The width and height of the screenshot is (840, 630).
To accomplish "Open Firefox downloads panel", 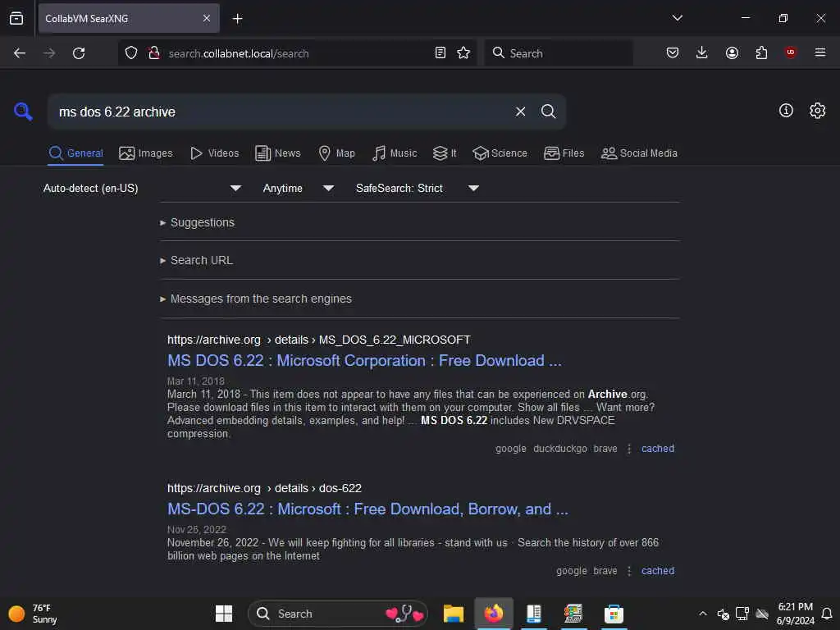I will (x=702, y=52).
